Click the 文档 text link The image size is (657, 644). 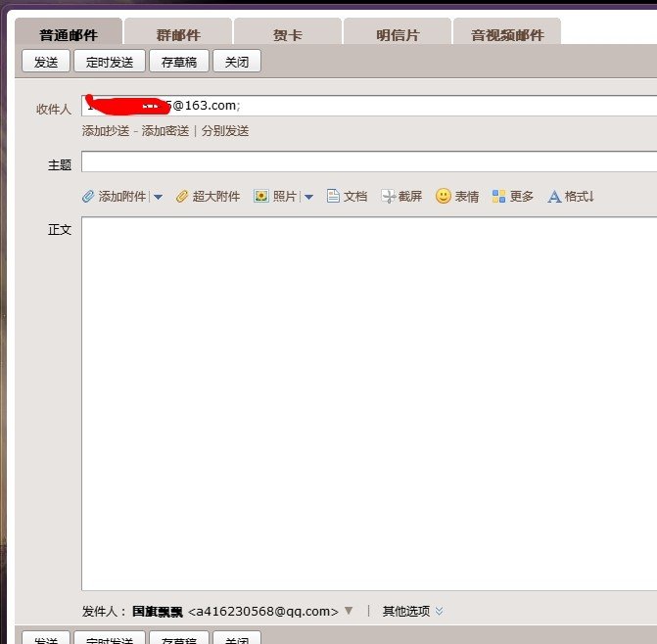(355, 196)
